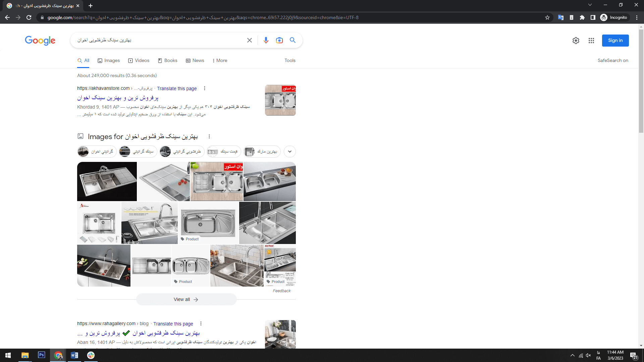Open the Google apps grid

591,41
